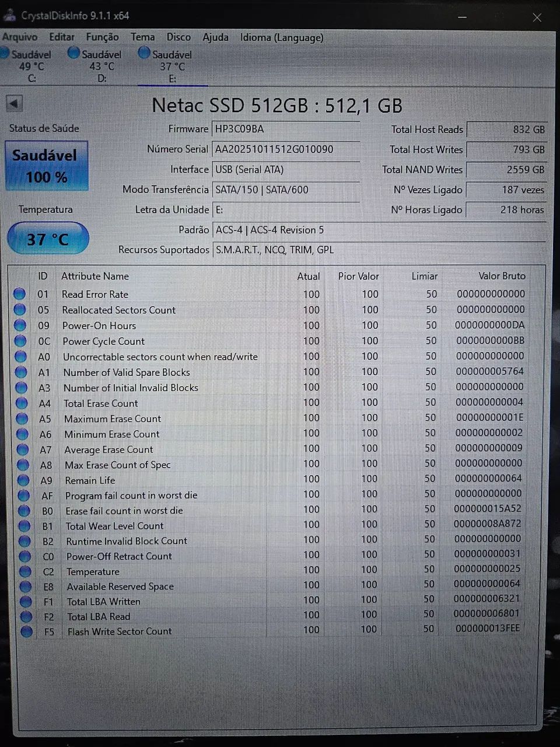Click the power-on hours value 218 horas
The height and width of the screenshot is (747, 560).
(506, 210)
